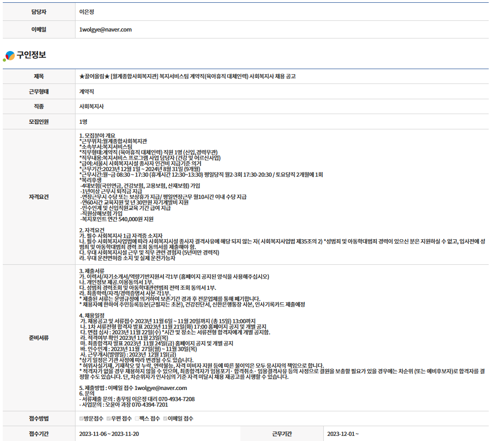Click the 접수방법 row label
This screenshot has width=504, height=441.
(38, 419)
